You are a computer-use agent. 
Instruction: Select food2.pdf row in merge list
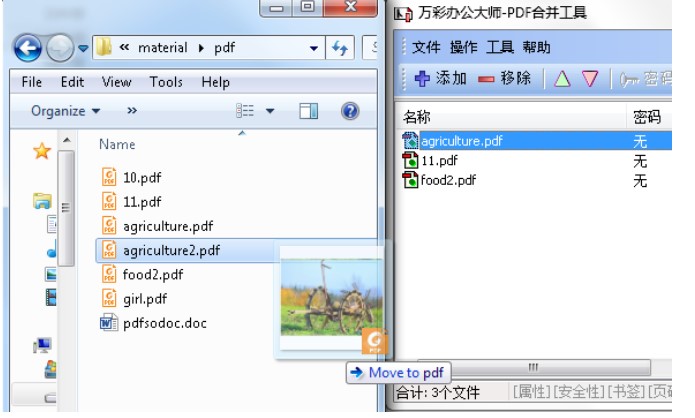(536, 180)
